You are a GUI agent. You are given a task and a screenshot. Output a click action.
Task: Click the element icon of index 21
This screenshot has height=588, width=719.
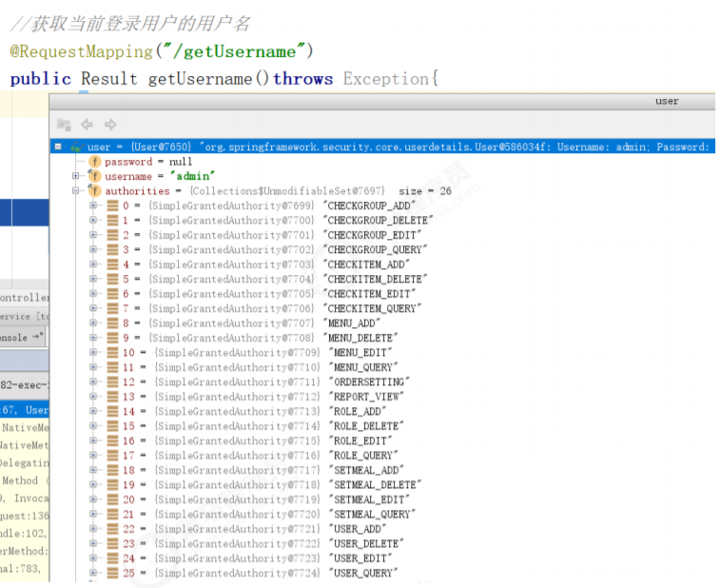(113, 514)
